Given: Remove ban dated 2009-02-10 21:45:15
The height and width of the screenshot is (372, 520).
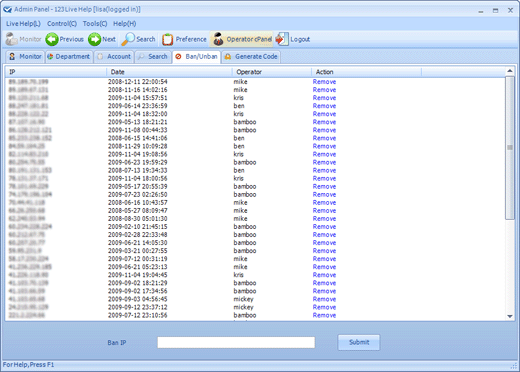Looking at the screenshot, I should [324, 227].
